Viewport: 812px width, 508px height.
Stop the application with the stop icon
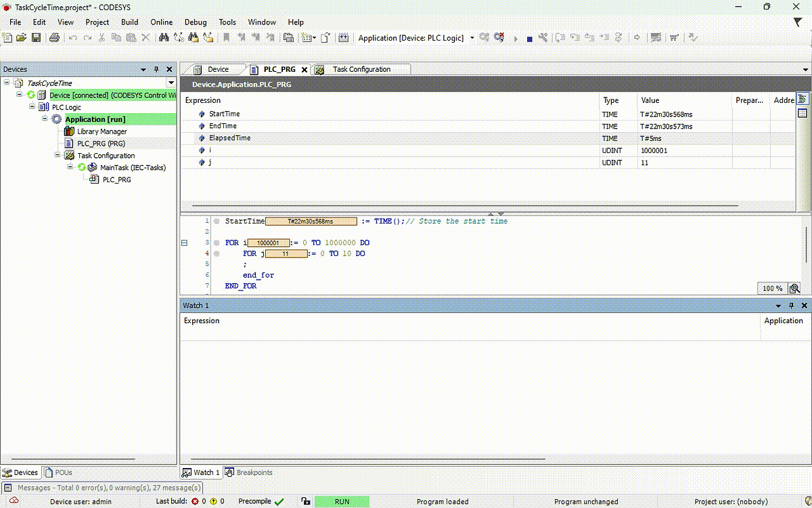coord(530,38)
